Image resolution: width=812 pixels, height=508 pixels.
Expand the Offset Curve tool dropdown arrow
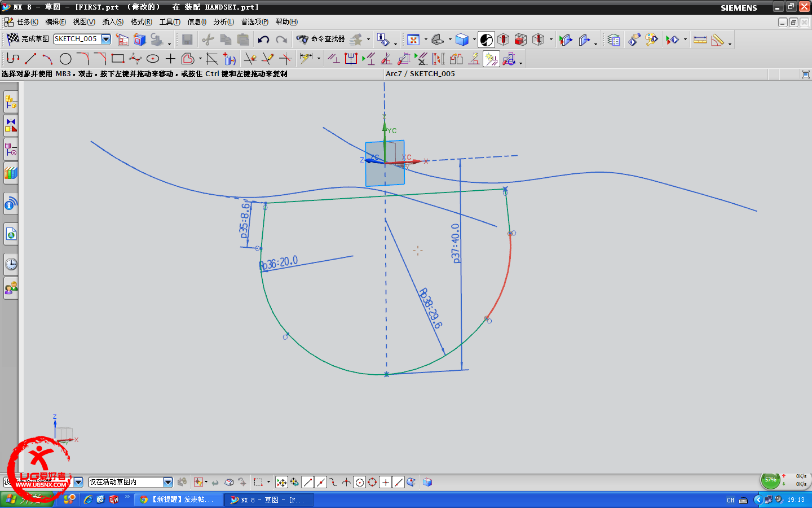200,58
